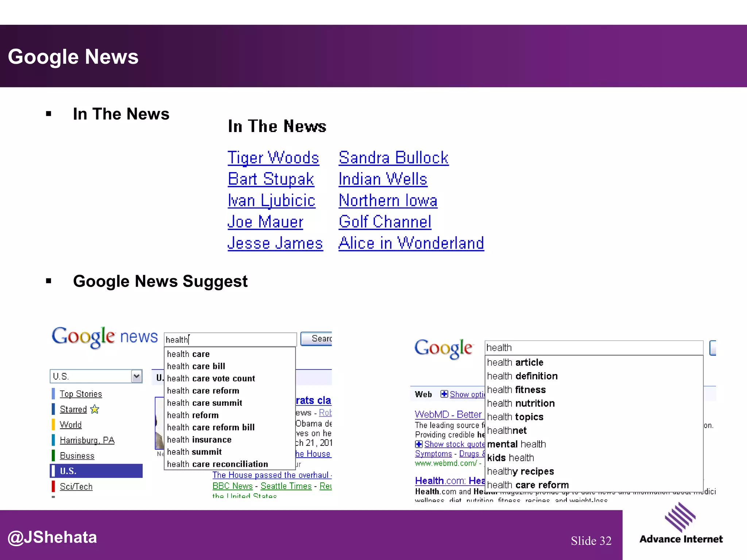
Task: Focus the Google News search box
Action: coord(230,339)
